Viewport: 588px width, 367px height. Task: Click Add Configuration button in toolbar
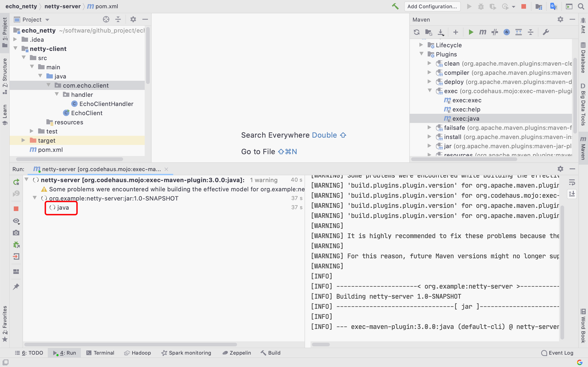click(432, 6)
